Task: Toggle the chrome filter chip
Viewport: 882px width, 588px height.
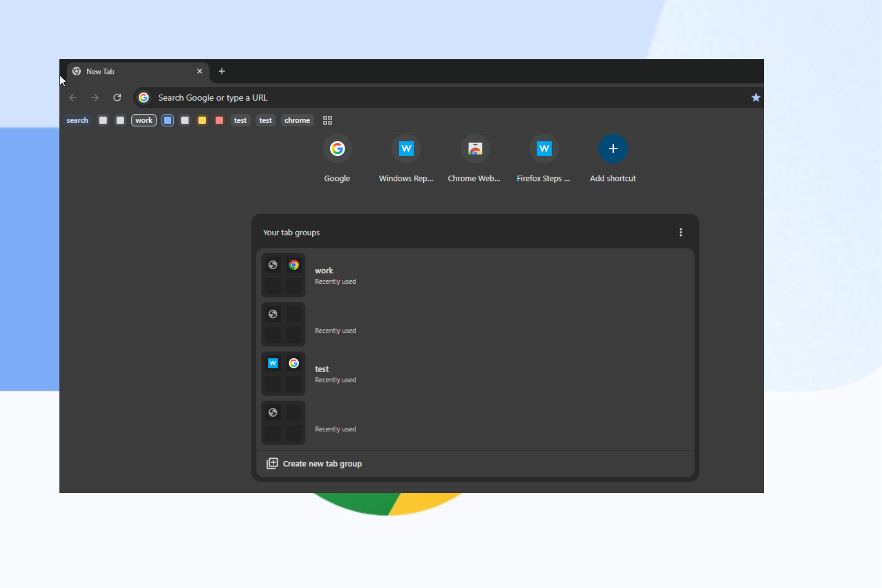Action: [x=297, y=120]
